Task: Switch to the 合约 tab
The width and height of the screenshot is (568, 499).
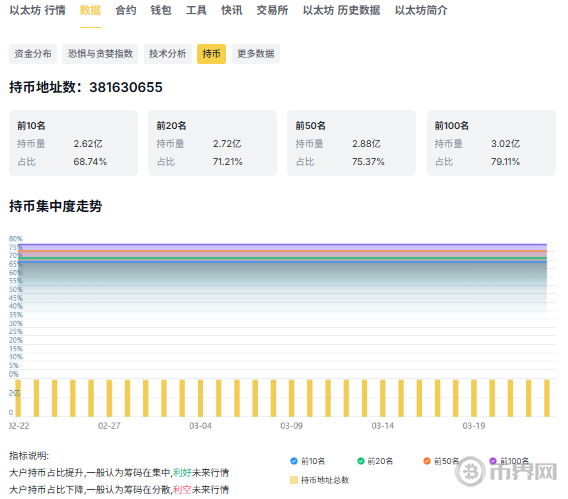Action: 126,10
